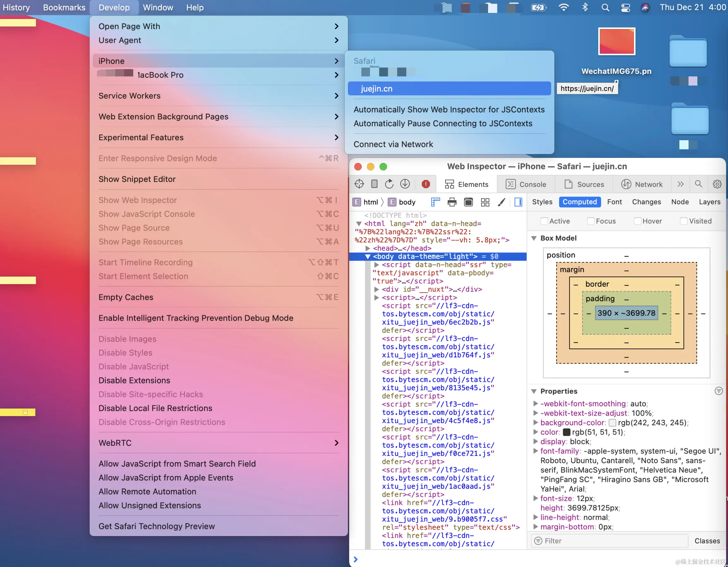The height and width of the screenshot is (567, 728).
Task: Enable the Visited pseudo-class checkbox
Action: click(x=683, y=221)
